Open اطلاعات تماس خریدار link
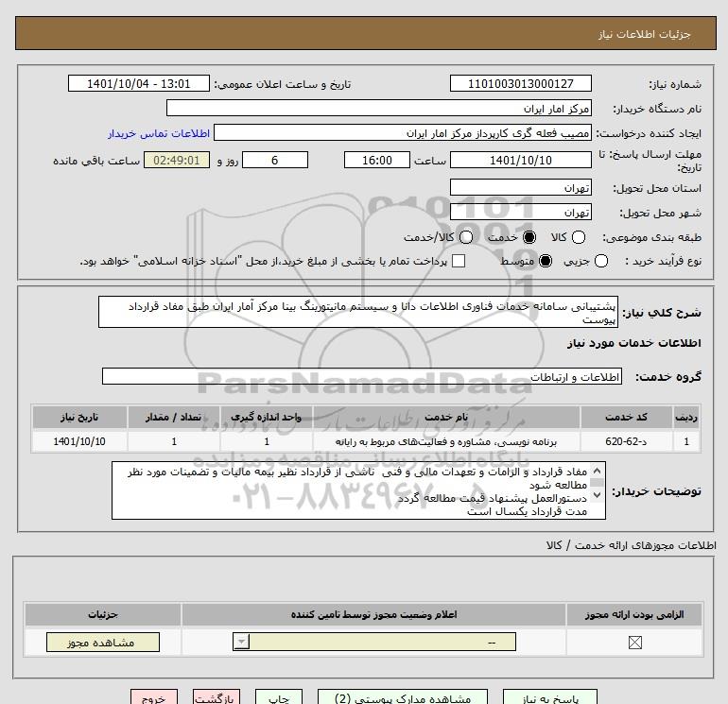The width and height of the screenshot is (728, 704). coord(159,133)
